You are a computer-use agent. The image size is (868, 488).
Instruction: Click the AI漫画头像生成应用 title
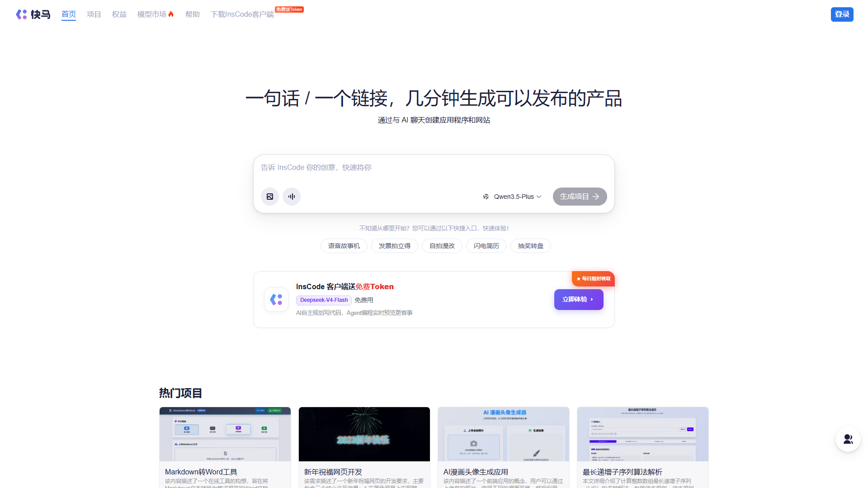(x=476, y=472)
